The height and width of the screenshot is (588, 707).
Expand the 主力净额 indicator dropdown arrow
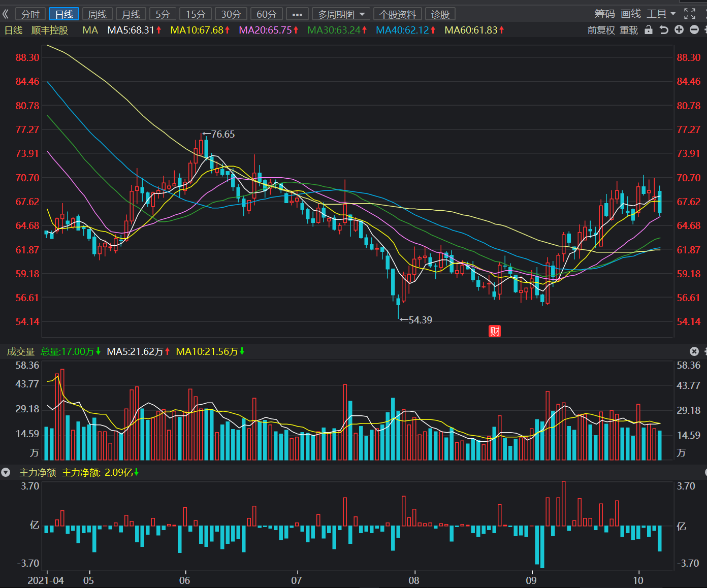pyautogui.click(x=6, y=472)
